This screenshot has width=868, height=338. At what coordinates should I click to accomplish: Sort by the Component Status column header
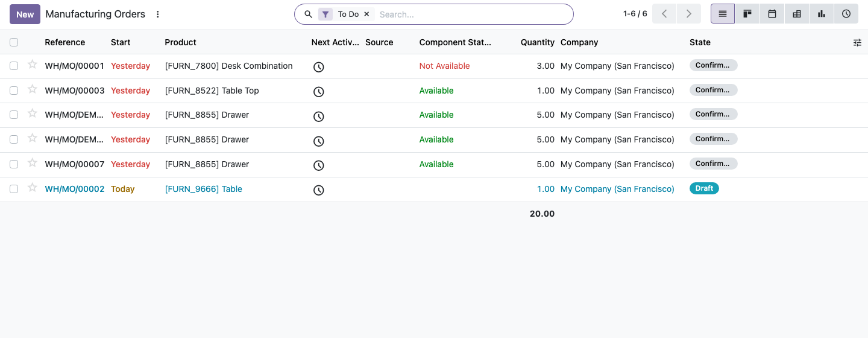(x=455, y=42)
